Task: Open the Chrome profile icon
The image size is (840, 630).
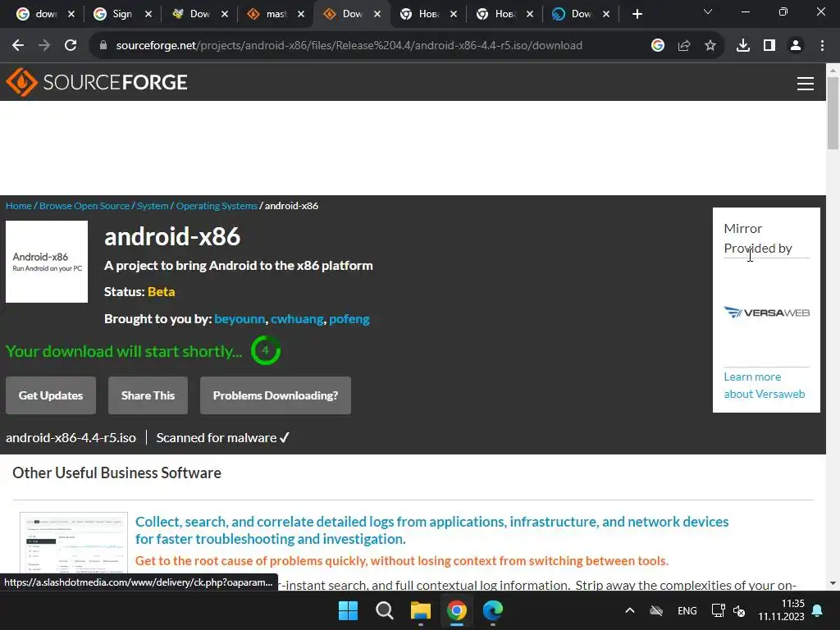Action: tap(796, 46)
